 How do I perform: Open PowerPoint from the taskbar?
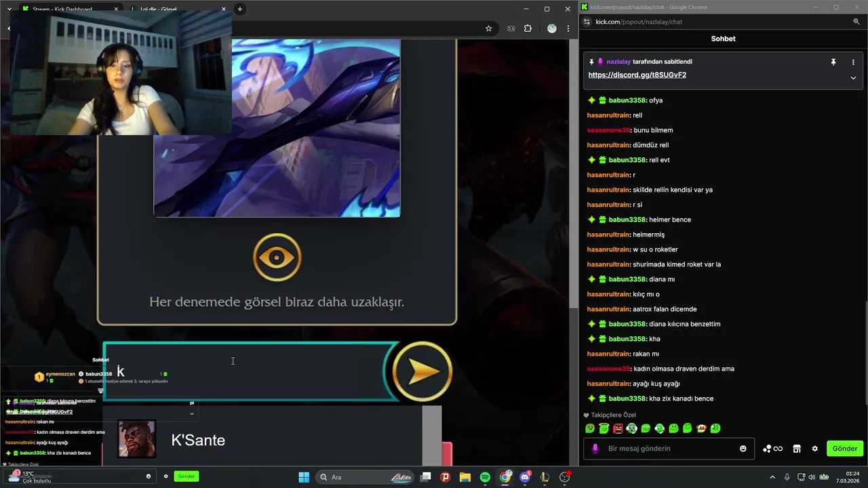click(446, 477)
